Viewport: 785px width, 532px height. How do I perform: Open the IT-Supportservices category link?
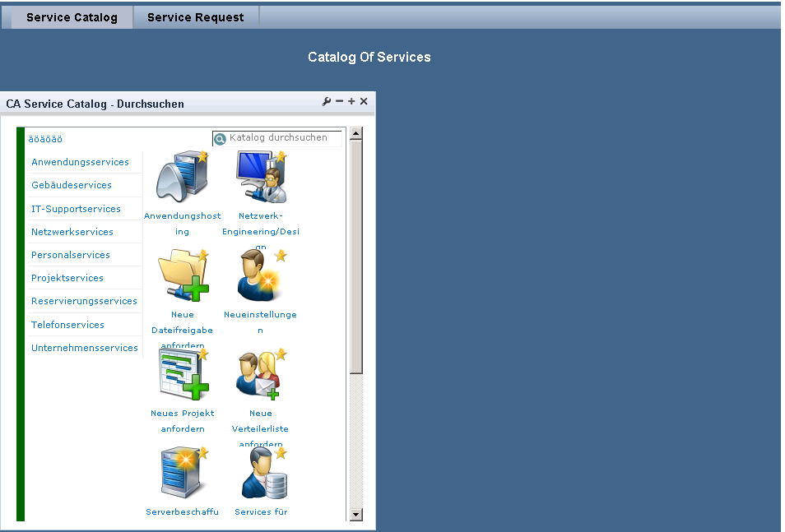76,209
